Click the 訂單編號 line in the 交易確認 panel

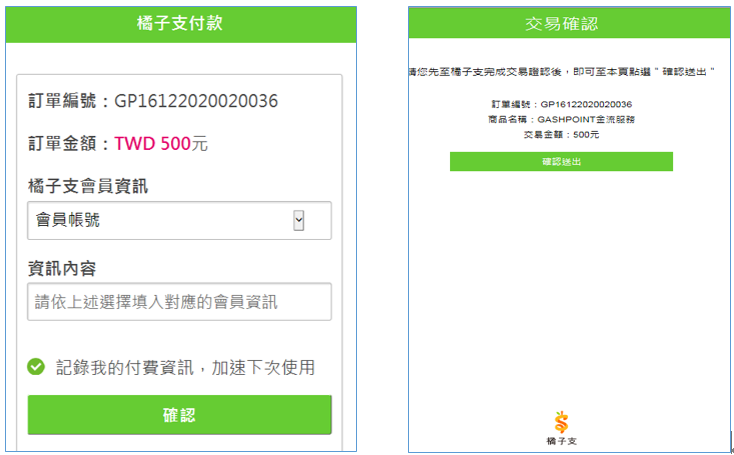561,104
